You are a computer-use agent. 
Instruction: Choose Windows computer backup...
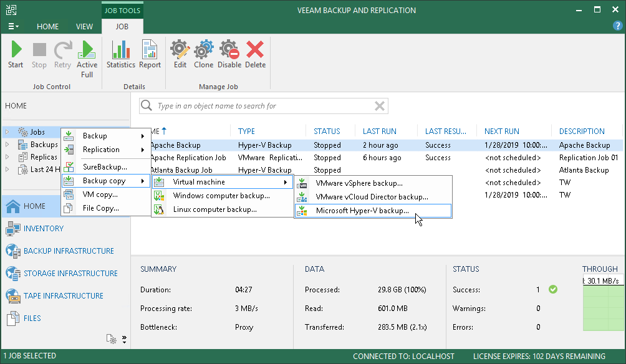coord(223,196)
